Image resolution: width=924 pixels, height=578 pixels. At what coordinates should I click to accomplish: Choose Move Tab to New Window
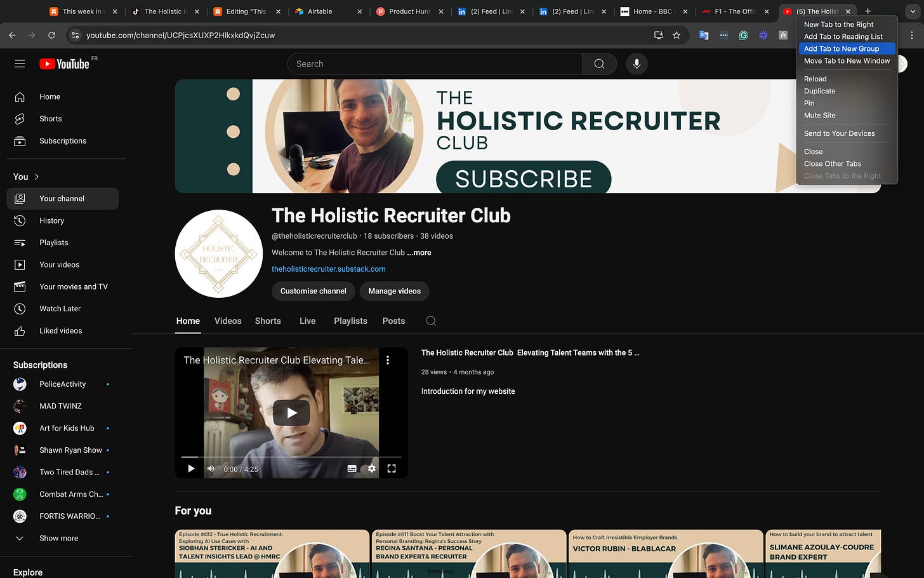coord(847,60)
